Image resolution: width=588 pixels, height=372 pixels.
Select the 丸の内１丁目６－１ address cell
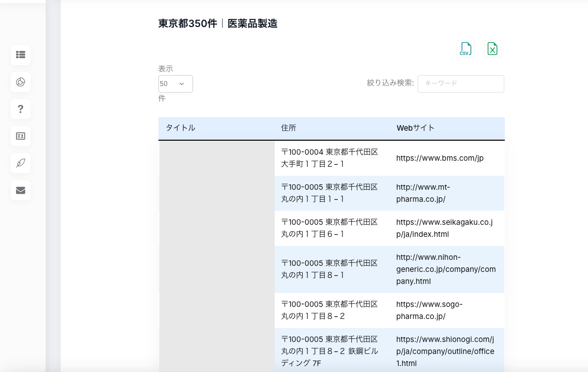[332, 228]
